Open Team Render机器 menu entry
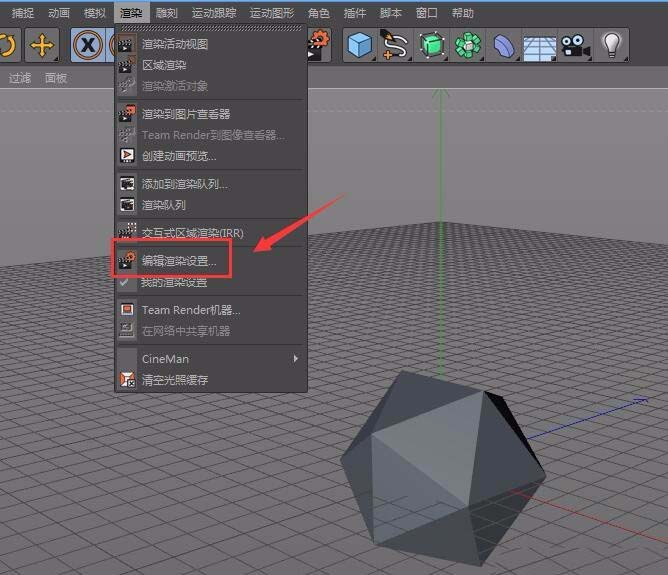 [211, 310]
